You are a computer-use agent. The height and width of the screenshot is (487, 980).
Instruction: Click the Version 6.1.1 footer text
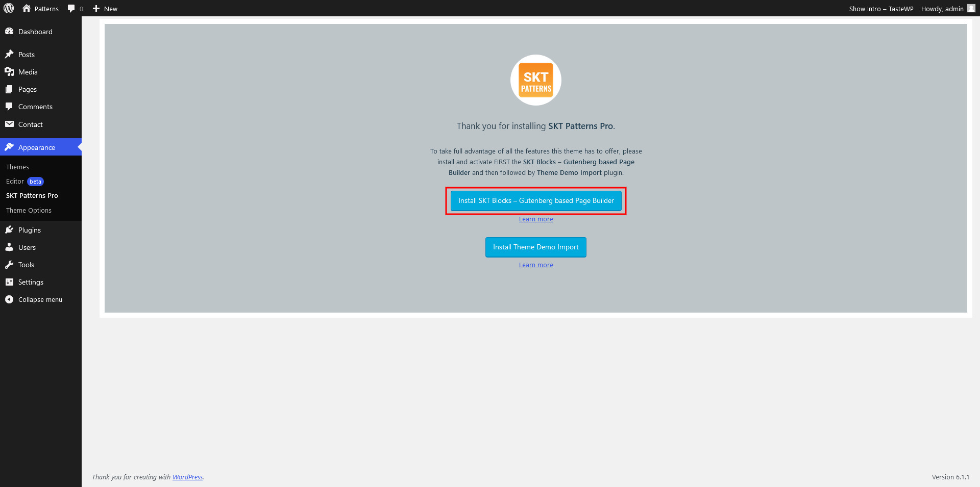(950, 477)
